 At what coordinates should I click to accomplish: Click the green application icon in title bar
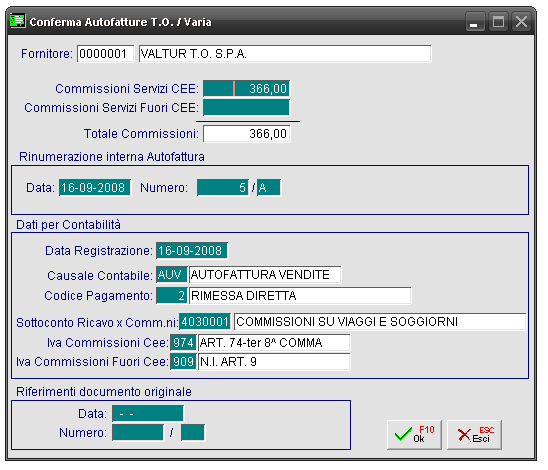(17, 21)
